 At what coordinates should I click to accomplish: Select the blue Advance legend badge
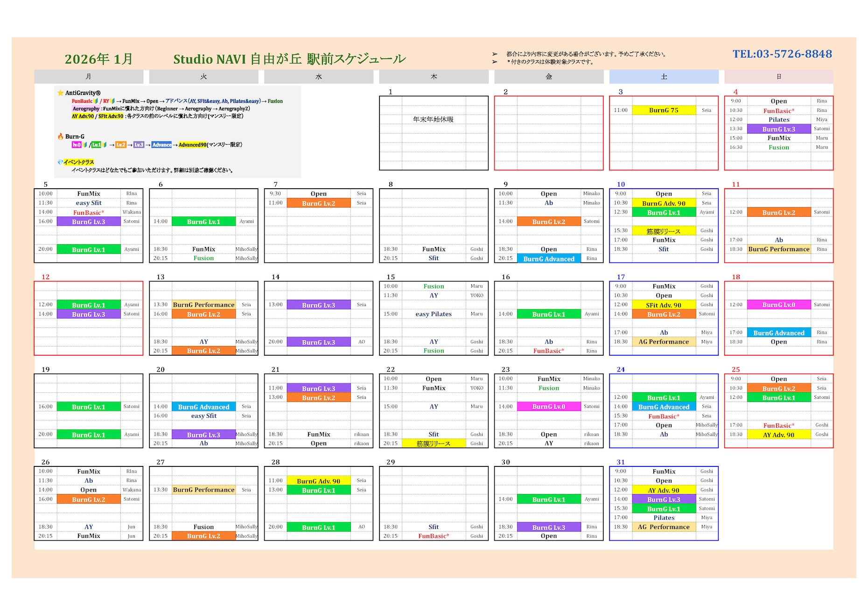click(161, 145)
